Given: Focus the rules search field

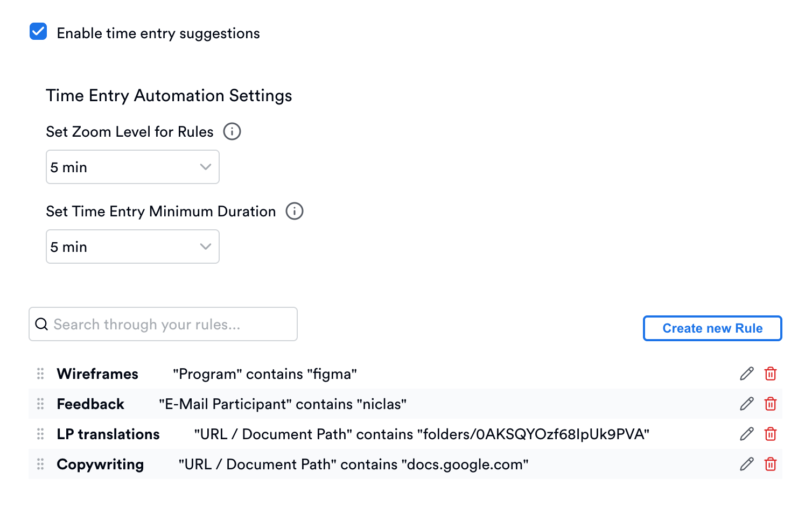Looking at the screenshot, I should 162,324.
